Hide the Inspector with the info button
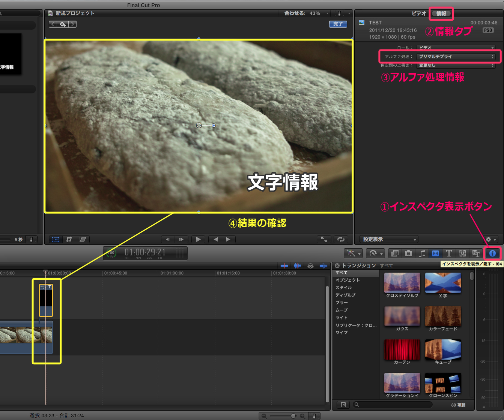 tap(492, 253)
